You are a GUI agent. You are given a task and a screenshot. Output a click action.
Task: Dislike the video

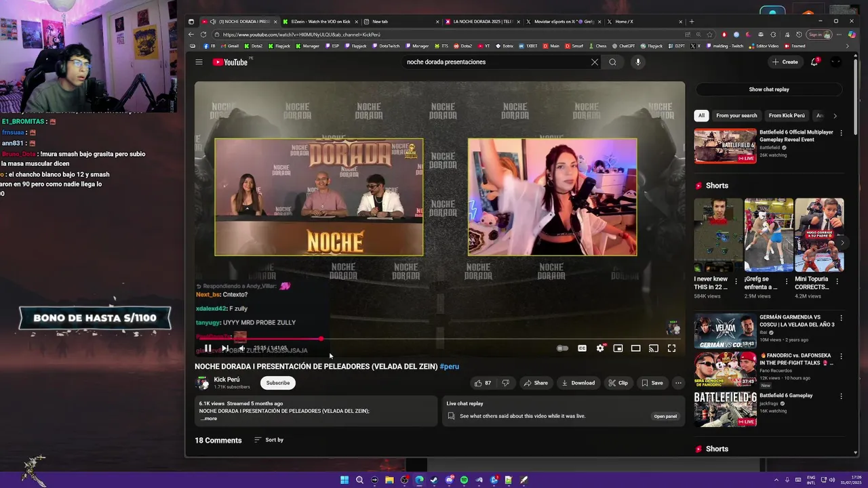pyautogui.click(x=505, y=383)
